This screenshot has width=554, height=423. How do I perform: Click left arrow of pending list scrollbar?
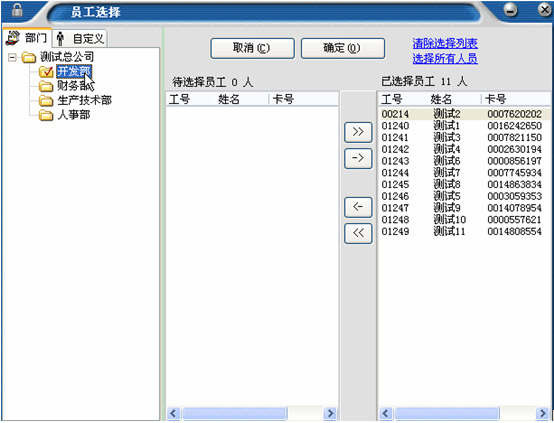click(173, 413)
